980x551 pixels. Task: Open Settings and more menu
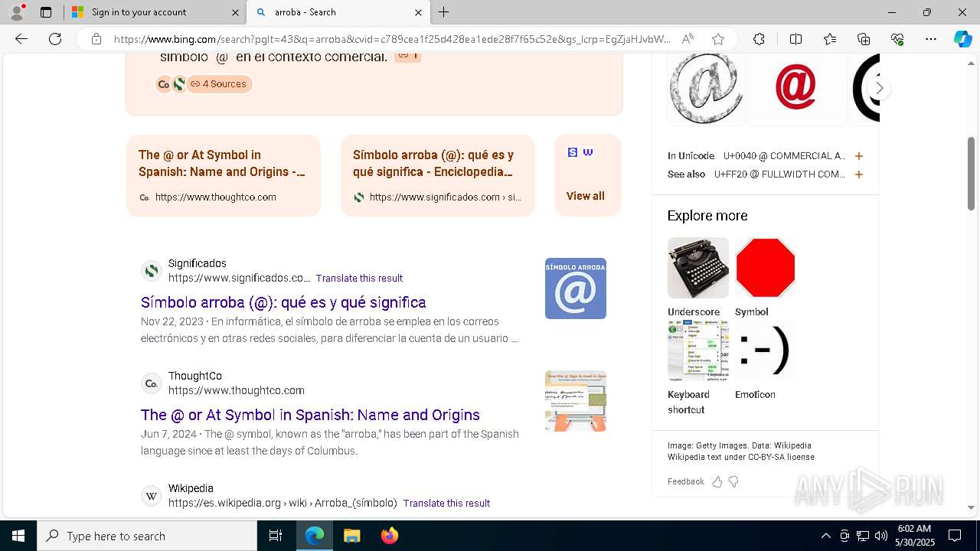click(x=931, y=39)
